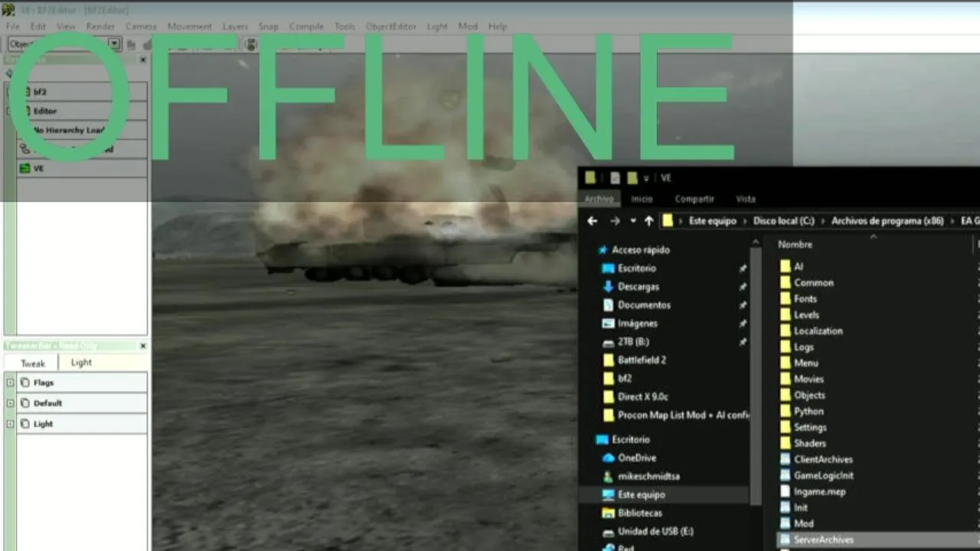The height and width of the screenshot is (551, 980).
Task: Expand the Light group in Tweak list
Action: [x=10, y=424]
